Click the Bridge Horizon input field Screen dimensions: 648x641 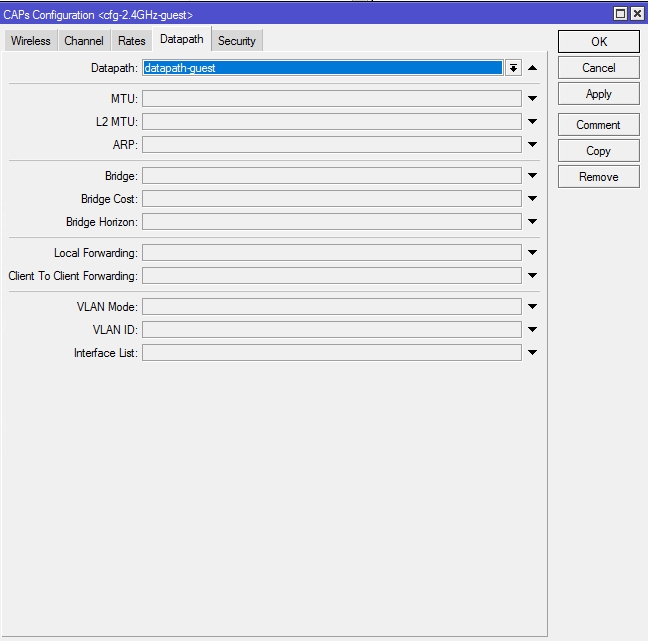tap(332, 222)
